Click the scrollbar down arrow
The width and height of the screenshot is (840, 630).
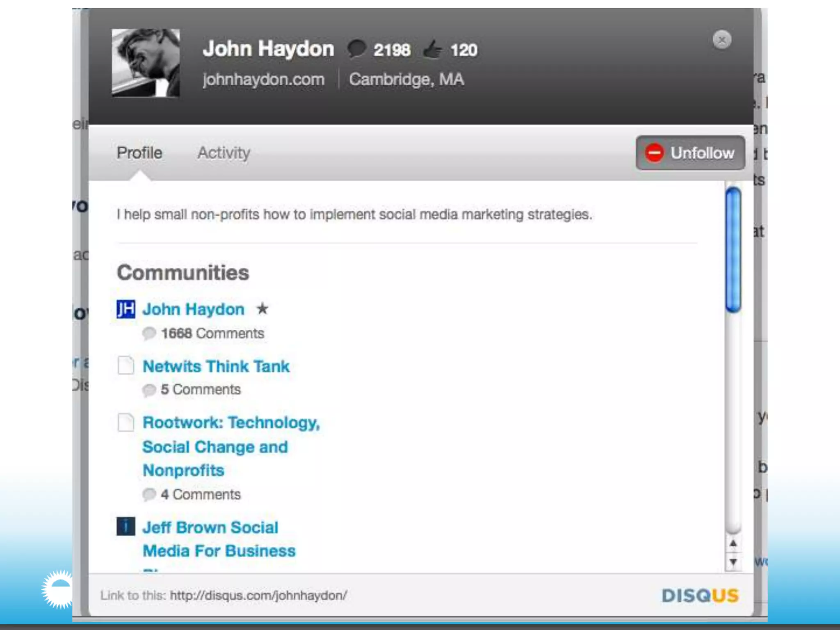click(733, 562)
